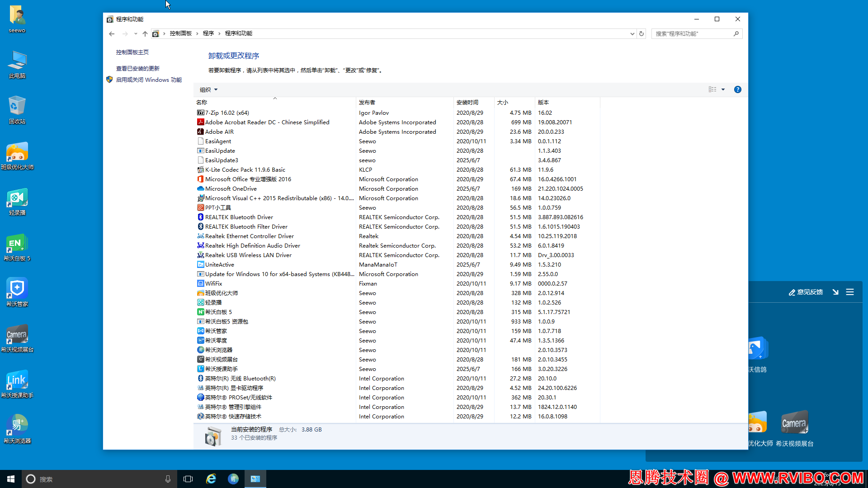This screenshot has width=868, height=488.
Task: Open 启用或关闭 Windows 功能 link
Action: (149, 80)
